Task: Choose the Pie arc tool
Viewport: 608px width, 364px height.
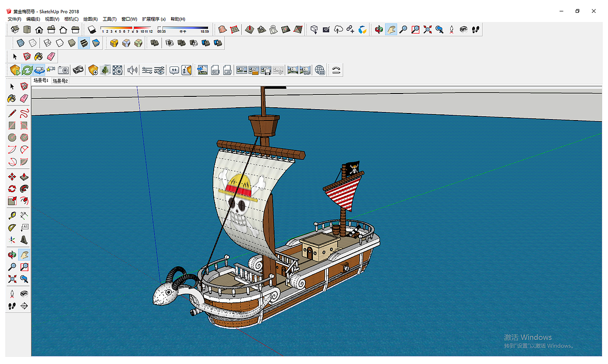Action: [x=24, y=161]
